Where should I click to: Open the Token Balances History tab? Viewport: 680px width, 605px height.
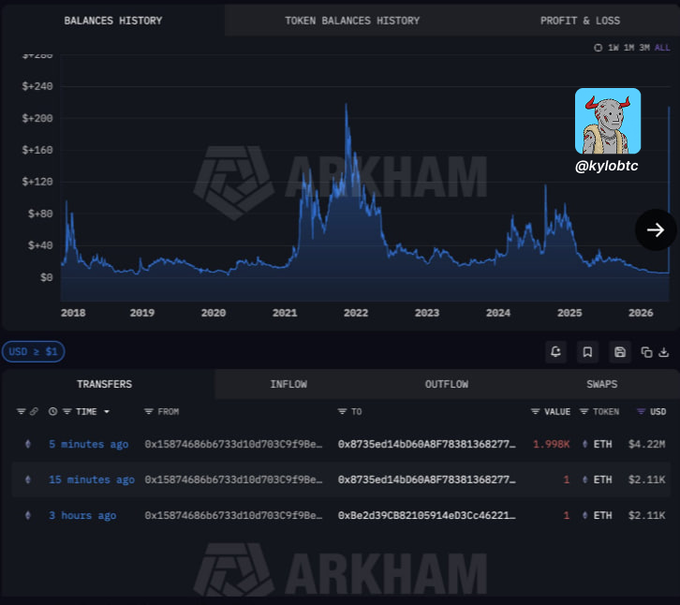(x=352, y=20)
